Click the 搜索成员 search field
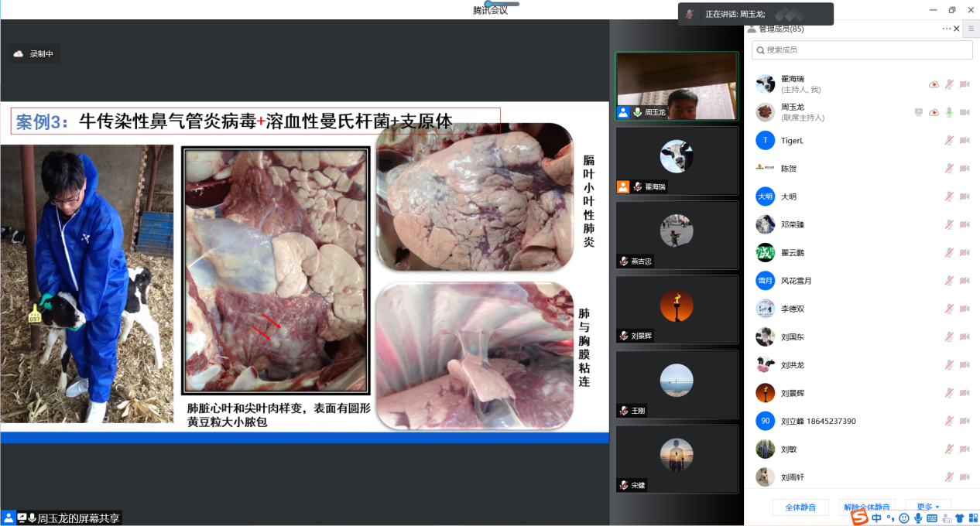This screenshot has height=526, width=980. [x=862, y=50]
